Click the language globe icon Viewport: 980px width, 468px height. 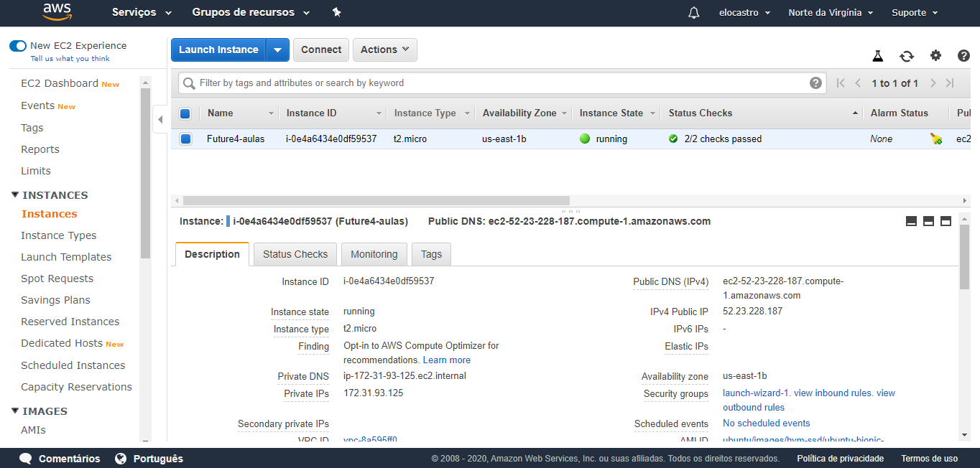pos(121,458)
